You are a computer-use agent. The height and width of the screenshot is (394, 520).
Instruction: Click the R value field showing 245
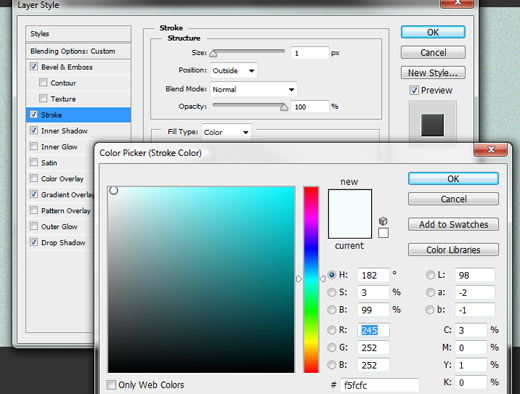tap(373, 330)
